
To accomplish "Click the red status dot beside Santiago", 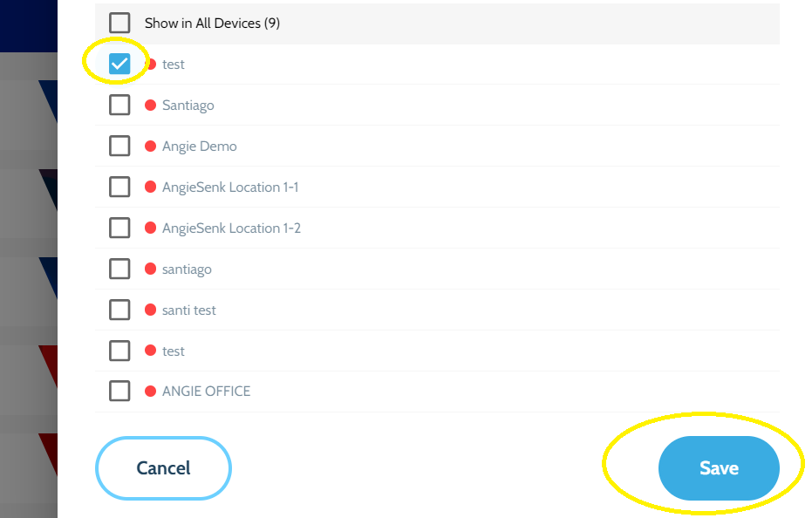I will pyautogui.click(x=151, y=106).
